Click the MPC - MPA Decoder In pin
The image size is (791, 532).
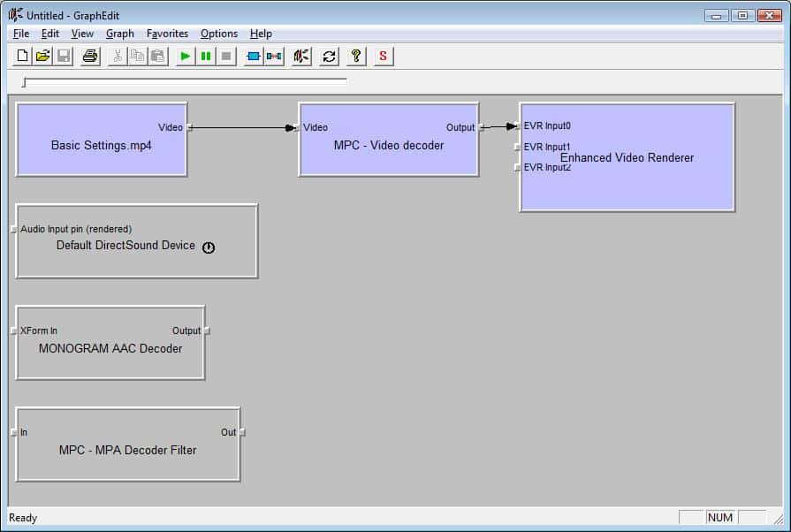13,432
